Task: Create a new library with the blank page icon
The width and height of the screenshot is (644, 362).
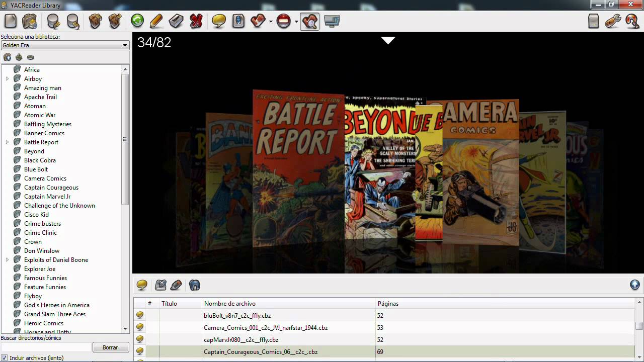Action: coord(11,21)
